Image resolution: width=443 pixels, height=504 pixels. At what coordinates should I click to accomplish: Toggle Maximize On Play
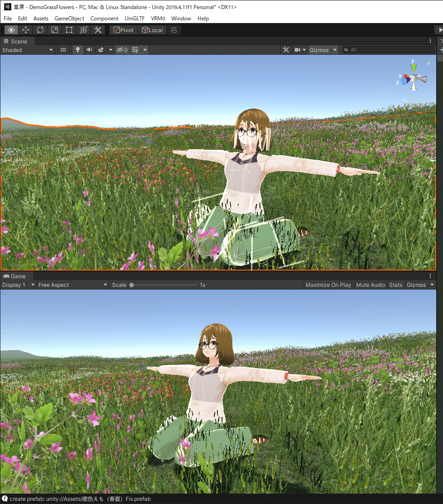[328, 285]
